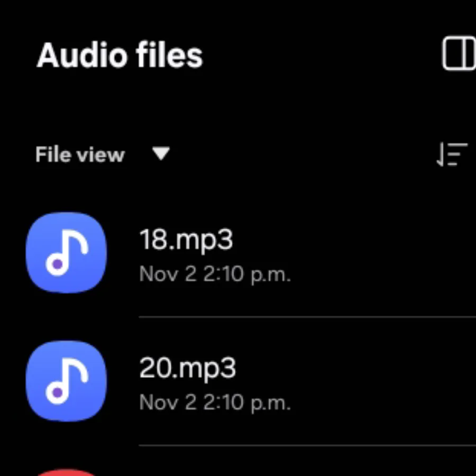Open the 20.mp3 file name
Screen dimensions: 476x476
pos(187,368)
